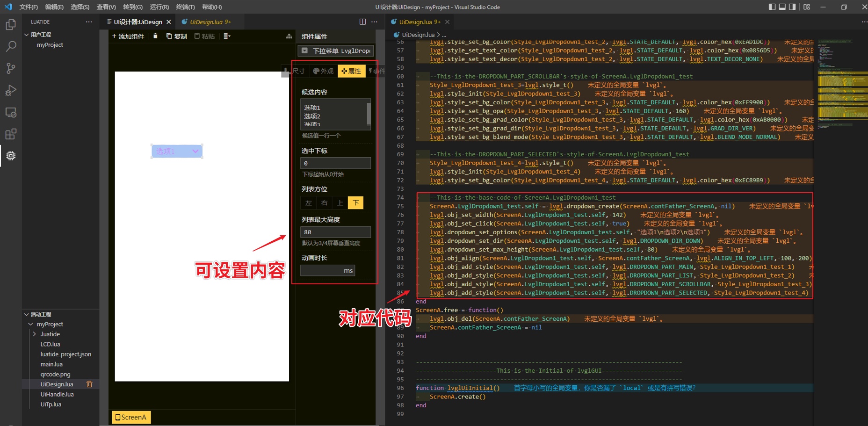Screen dimensions: 868x426
Task: Open the component tree icon near 组件属性
Action: [x=289, y=36]
